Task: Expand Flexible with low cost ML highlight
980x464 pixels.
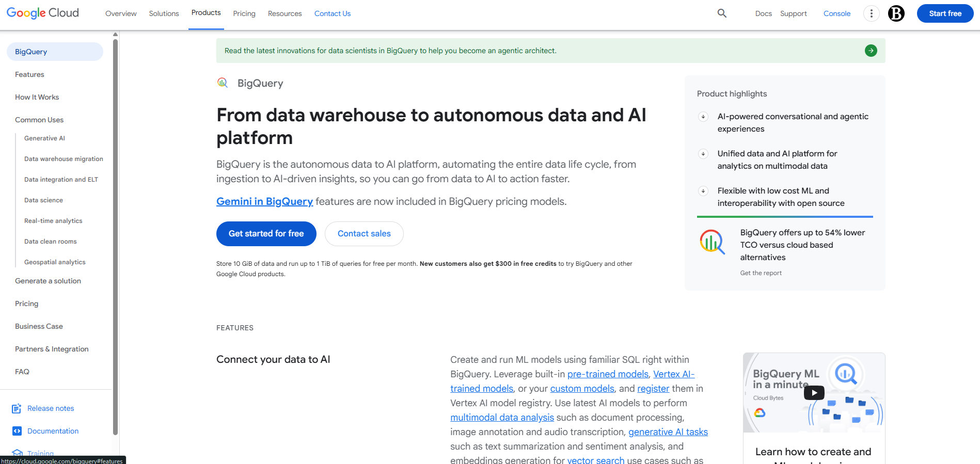Action: 703,191
